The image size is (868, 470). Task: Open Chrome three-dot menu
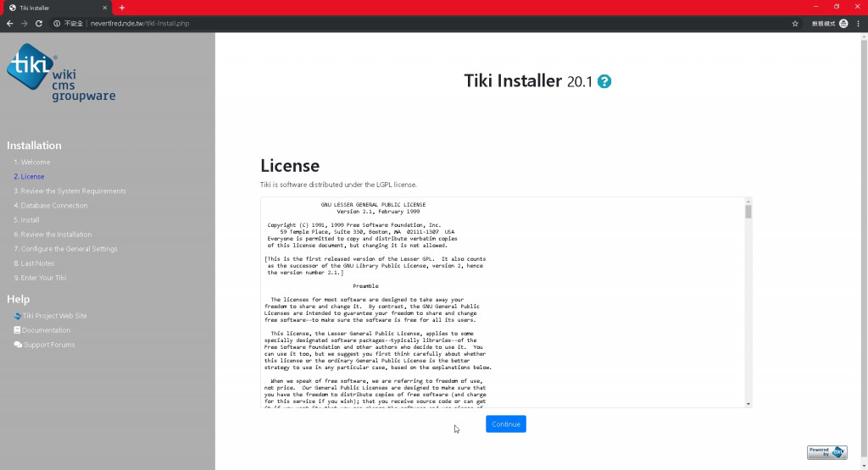pos(859,23)
